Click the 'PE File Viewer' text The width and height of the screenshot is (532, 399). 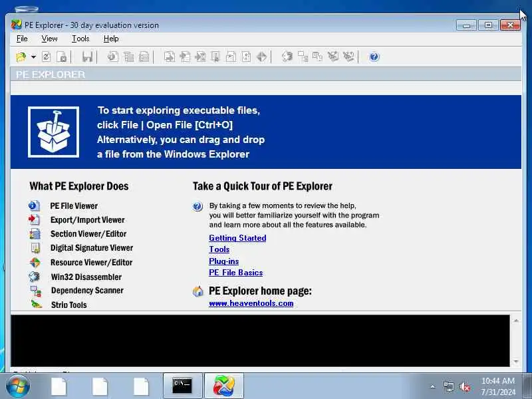pyautogui.click(x=74, y=206)
